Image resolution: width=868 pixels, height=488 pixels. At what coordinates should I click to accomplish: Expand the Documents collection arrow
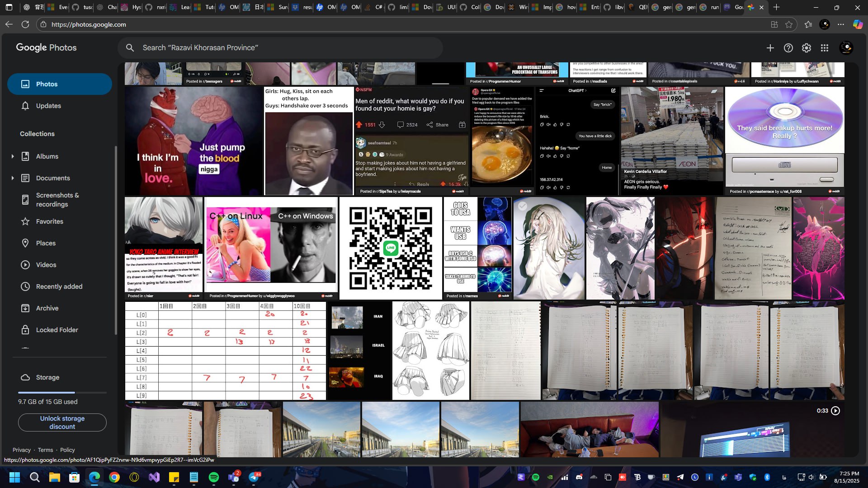pos(13,178)
